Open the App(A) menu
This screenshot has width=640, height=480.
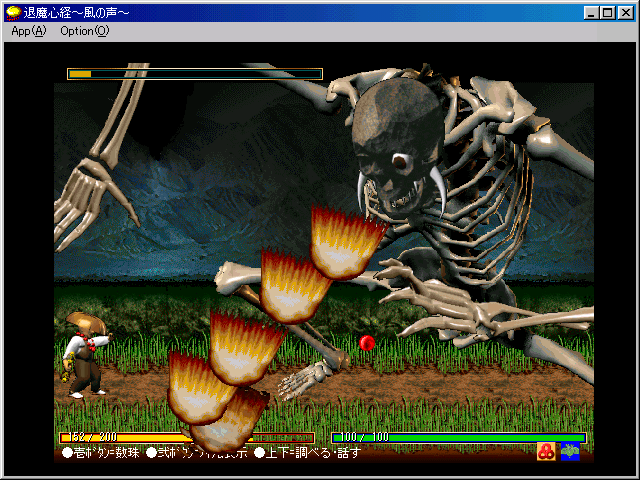coord(29,31)
